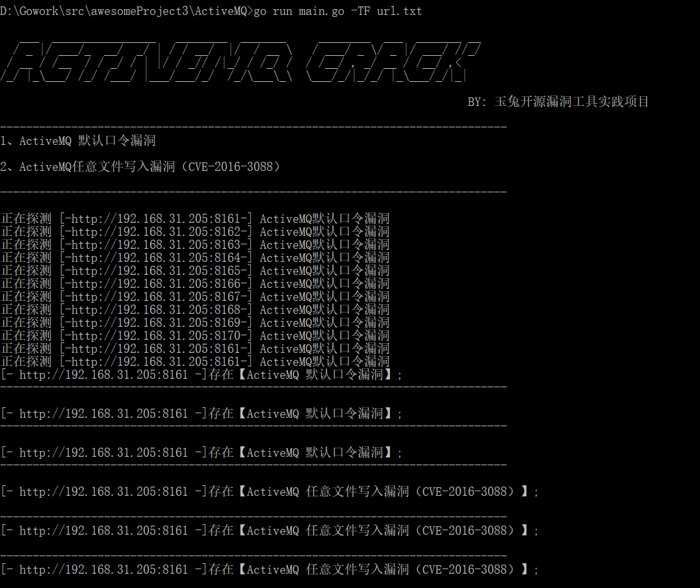Click the probing line for port 8170
The width and height of the screenshot is (700, 588).
tap(195, 335)
